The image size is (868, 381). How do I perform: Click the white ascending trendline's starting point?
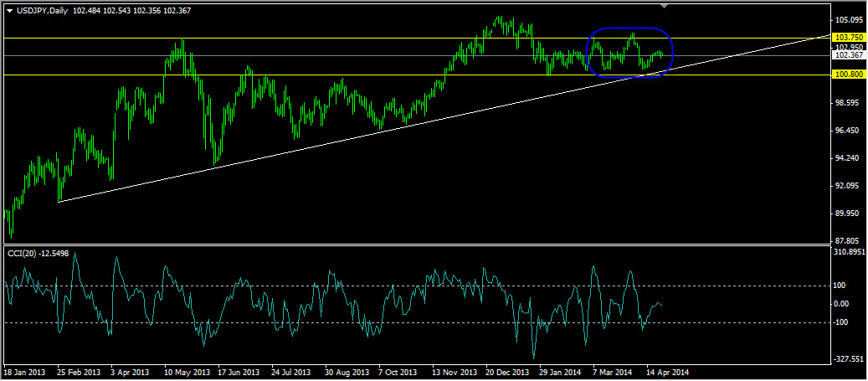(58, 202)
